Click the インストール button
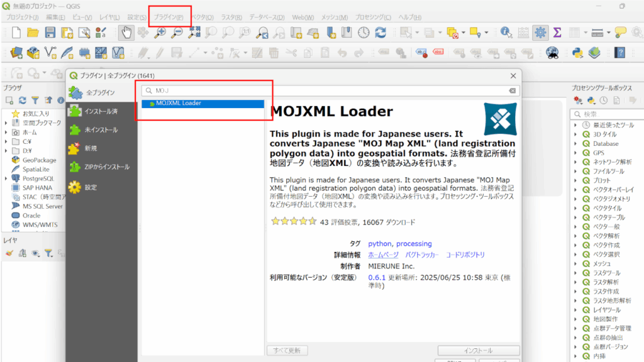The width and height of the screenshot is (644, 362). tap(479, 351)
